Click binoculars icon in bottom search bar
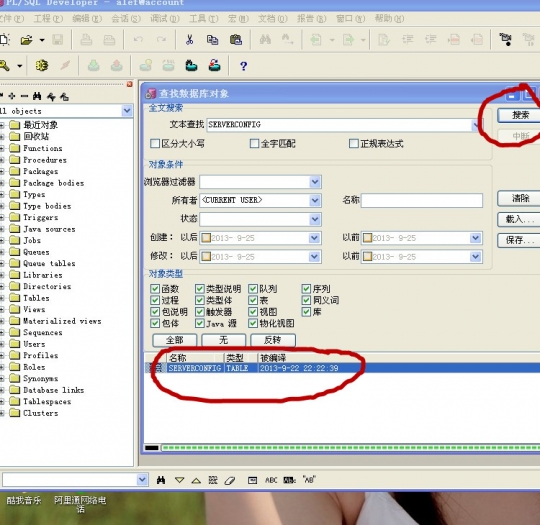 tap(161, 480)
